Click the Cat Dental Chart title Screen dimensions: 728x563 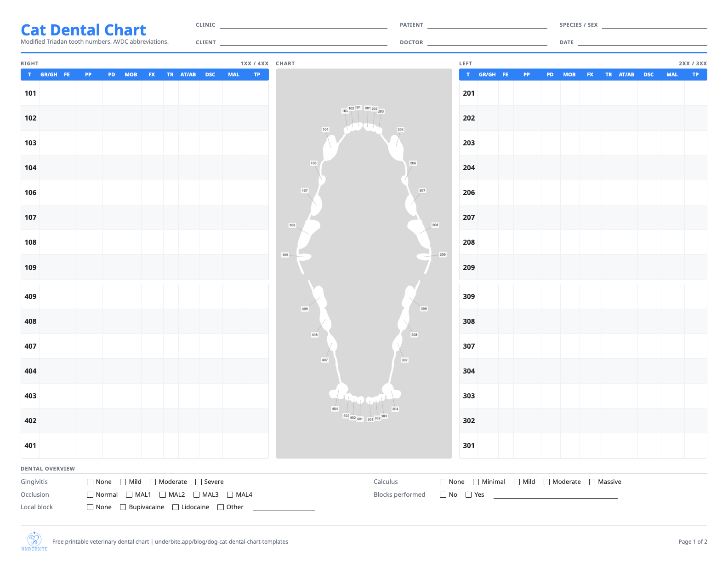pyautogui.click(x=83, y=30)
